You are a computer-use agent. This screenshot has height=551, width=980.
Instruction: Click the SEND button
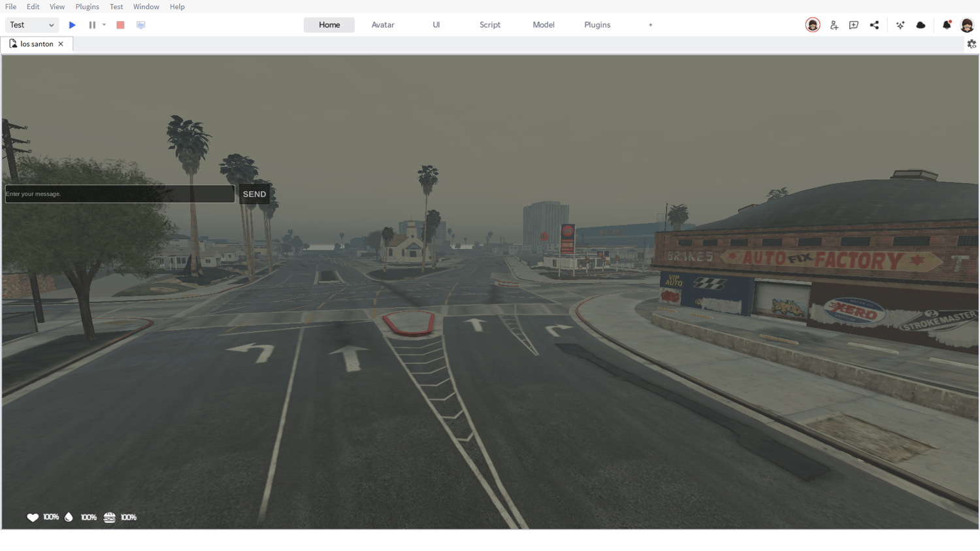[x=254, y=194]
